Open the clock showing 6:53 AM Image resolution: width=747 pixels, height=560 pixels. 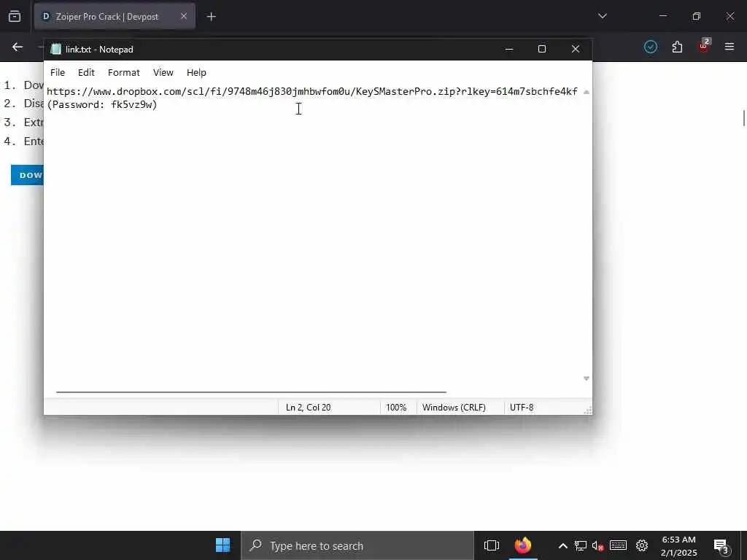679,545
